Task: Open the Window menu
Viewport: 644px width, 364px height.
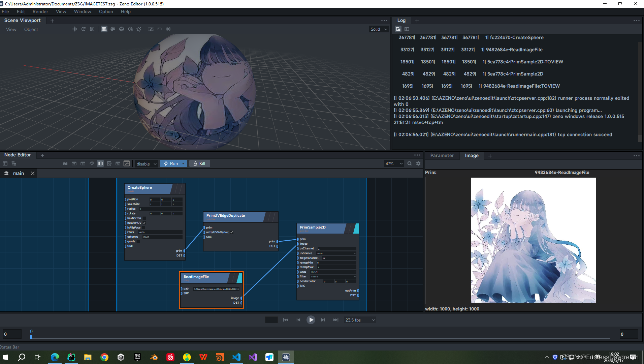Action: [83, 11]
